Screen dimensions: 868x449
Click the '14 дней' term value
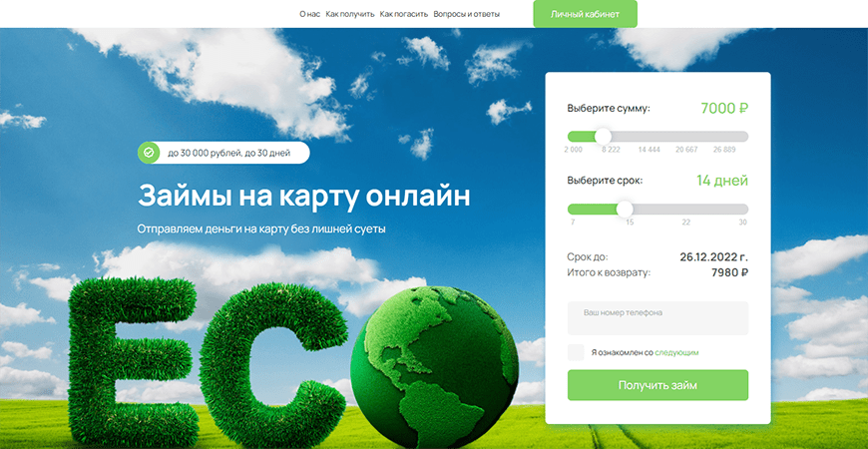pos(722,181)
